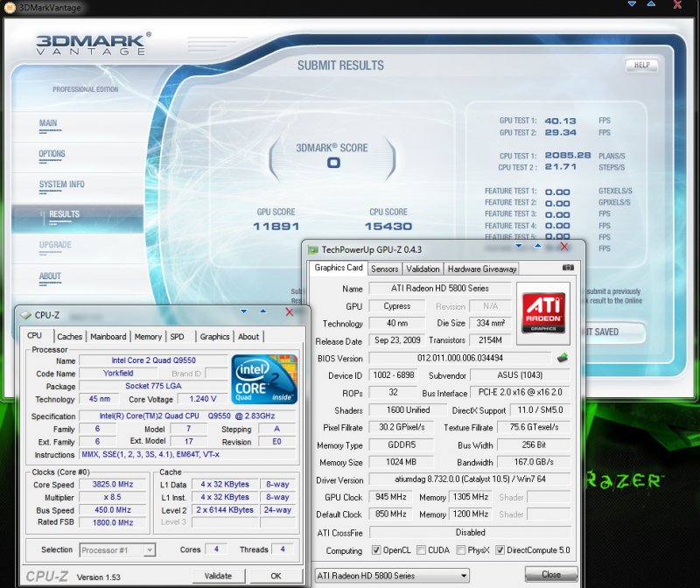Click the CPU-Z blue up arrow button
The width and height of the screenshot is (700, 588).
[x=263, y=311]
